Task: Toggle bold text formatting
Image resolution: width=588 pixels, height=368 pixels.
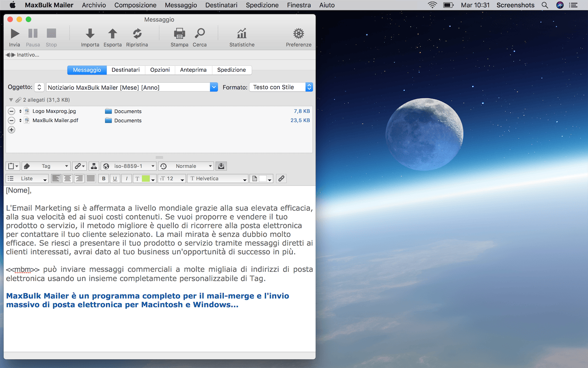Action: point(103,178)
